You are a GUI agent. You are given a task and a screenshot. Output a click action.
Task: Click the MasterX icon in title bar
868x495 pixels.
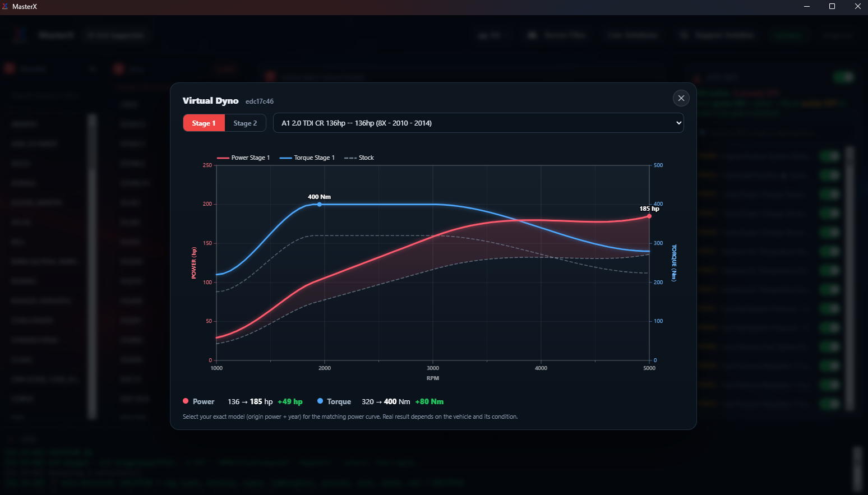click(5, 7)
